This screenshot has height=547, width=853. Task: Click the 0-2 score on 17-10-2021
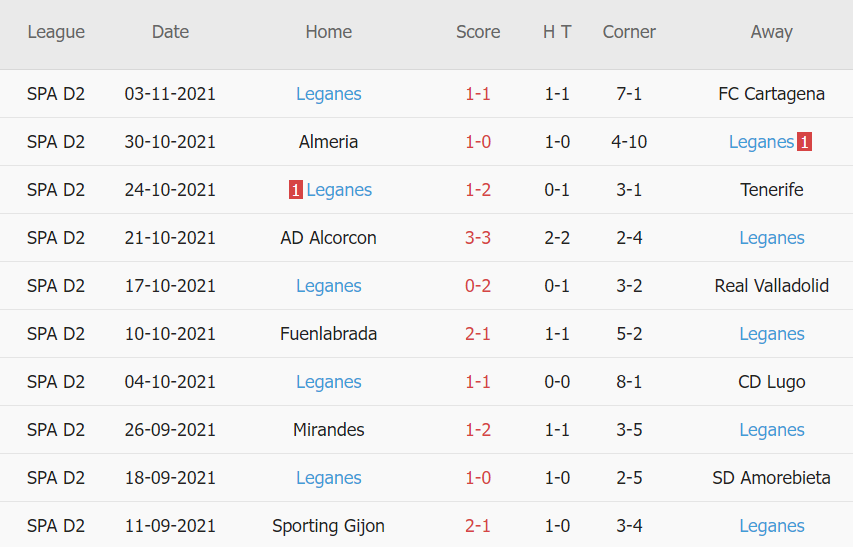478,286
